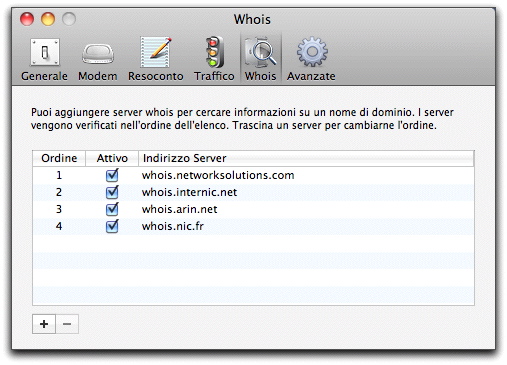
Task: Sort by the Ordine column header
Action: point(59,158)
